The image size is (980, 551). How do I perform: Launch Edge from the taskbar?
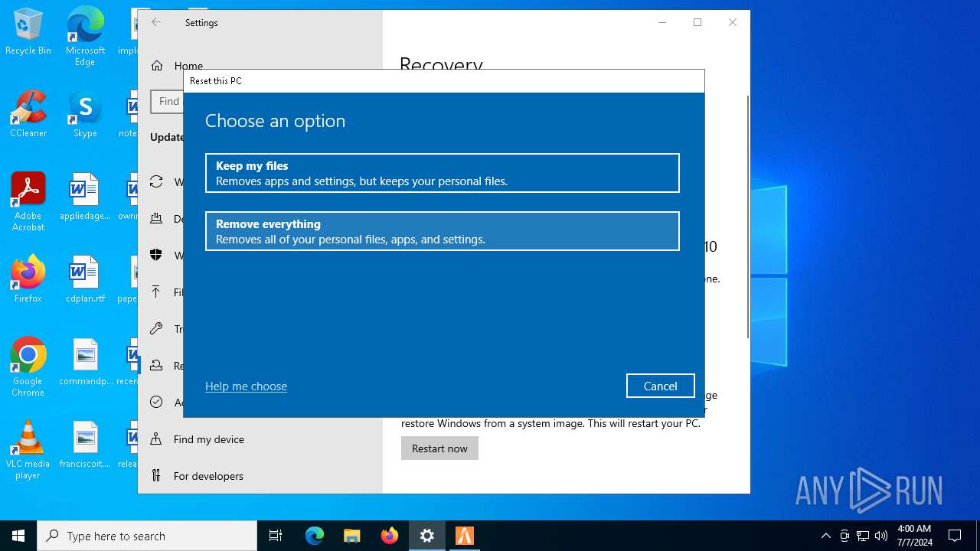point(315,536)
